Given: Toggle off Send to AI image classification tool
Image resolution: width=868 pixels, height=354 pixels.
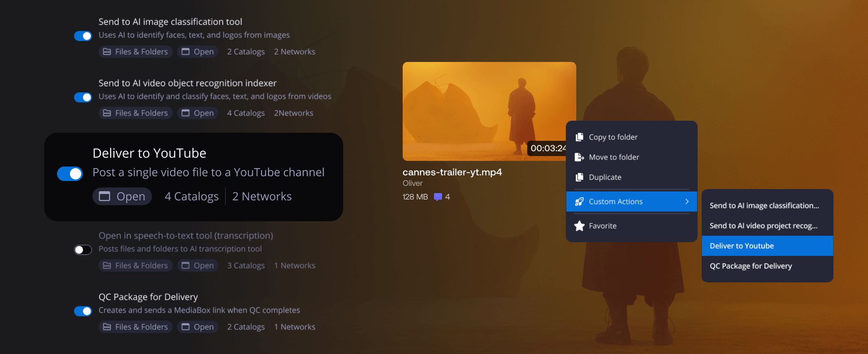Looking at the screenshot, I should coord(83,36).
